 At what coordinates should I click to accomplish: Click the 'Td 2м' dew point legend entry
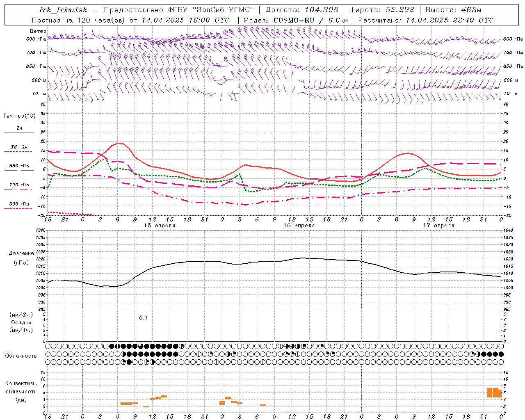[x=19, y=147]
